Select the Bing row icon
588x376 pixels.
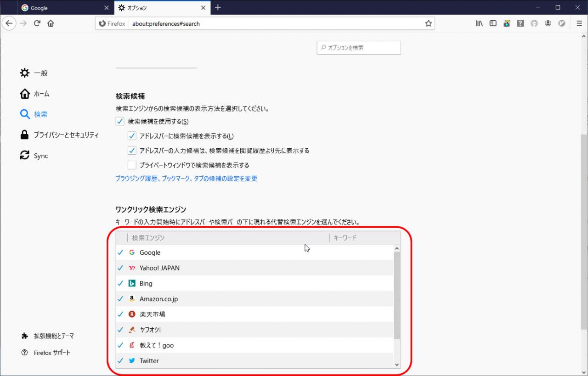pos(132,283)
